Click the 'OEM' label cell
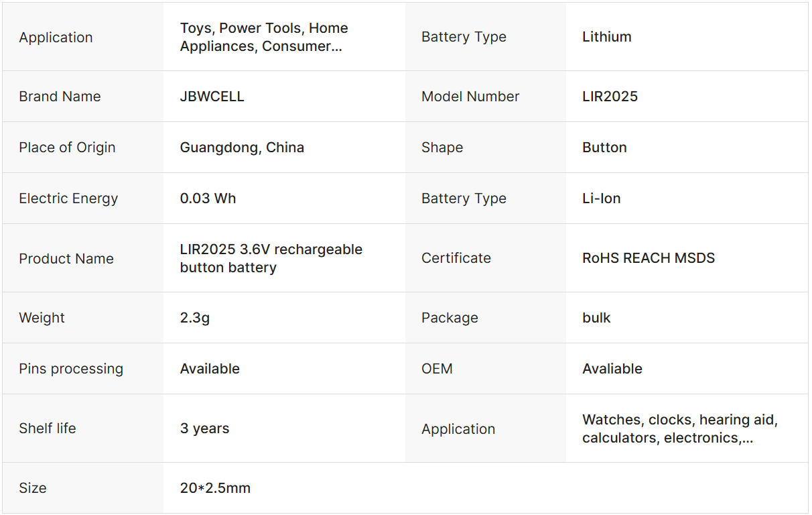The height and width of the screenshot is (515, 812). 437,369
